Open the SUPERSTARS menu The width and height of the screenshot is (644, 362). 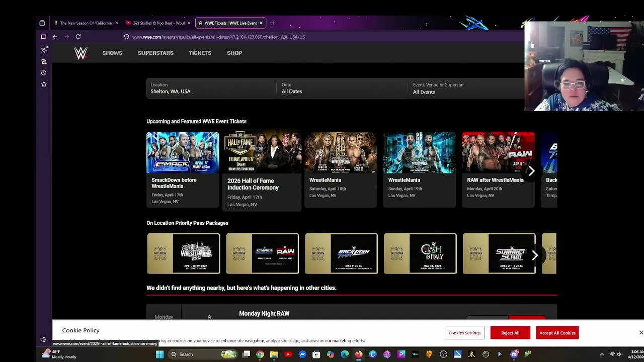point(155,53)
